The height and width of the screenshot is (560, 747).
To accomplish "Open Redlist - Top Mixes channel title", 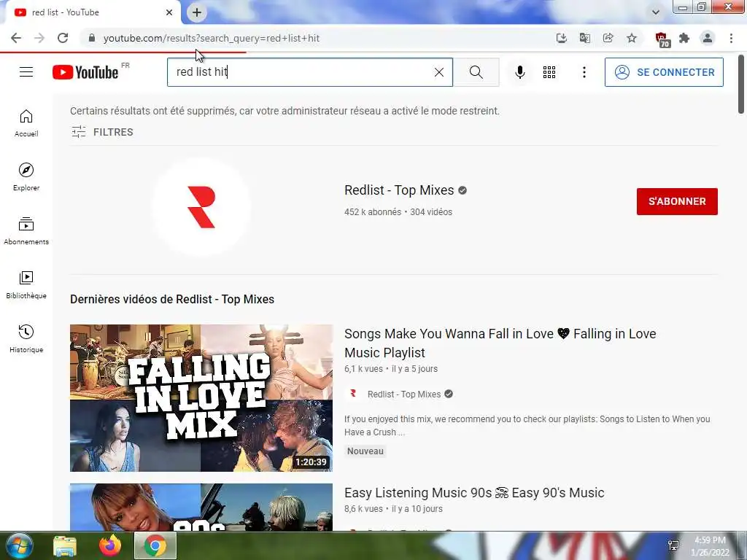I will coord(399,190).
